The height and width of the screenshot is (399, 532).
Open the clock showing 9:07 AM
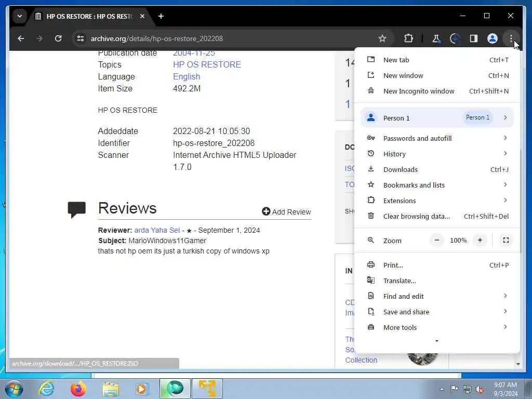point(506,389)
